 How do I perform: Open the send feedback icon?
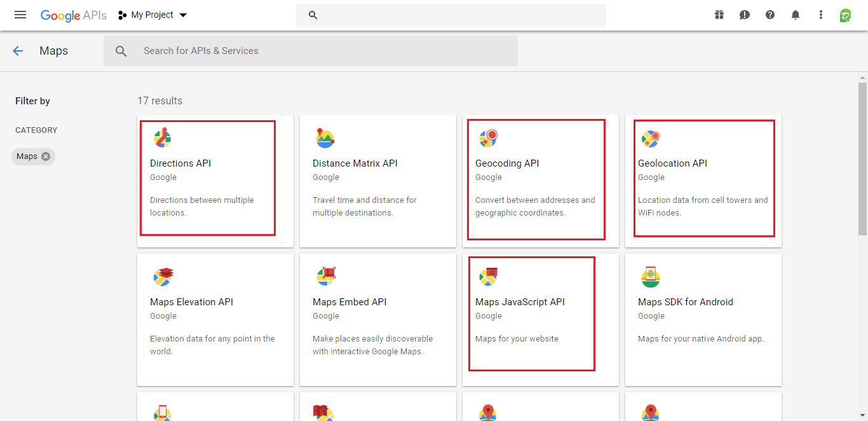point(745,15)
